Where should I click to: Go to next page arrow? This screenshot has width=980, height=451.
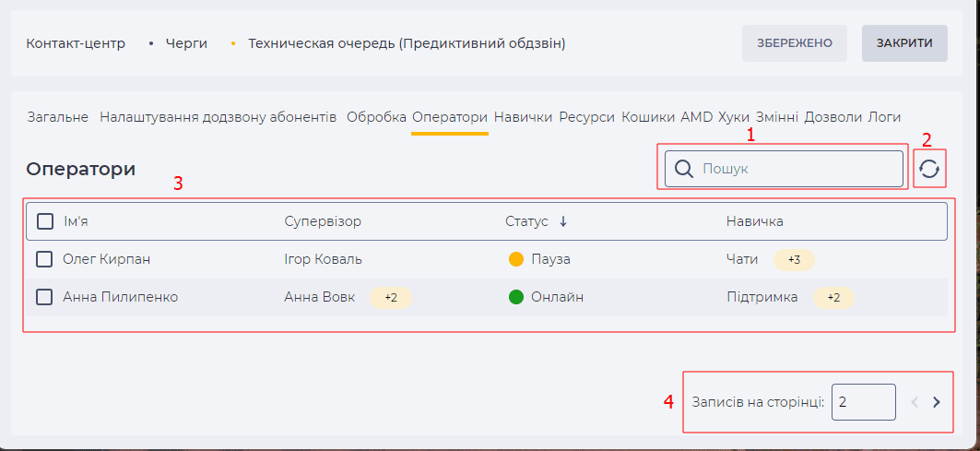click(x=937, y=402)
